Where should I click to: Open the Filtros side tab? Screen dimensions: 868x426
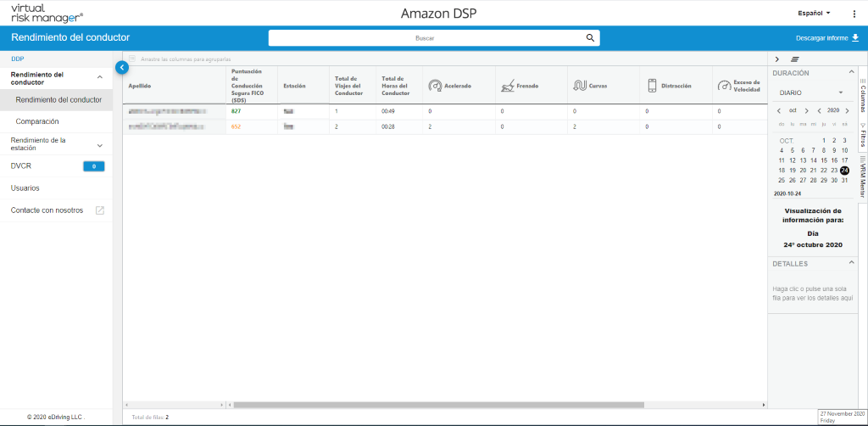pos(863,134)
